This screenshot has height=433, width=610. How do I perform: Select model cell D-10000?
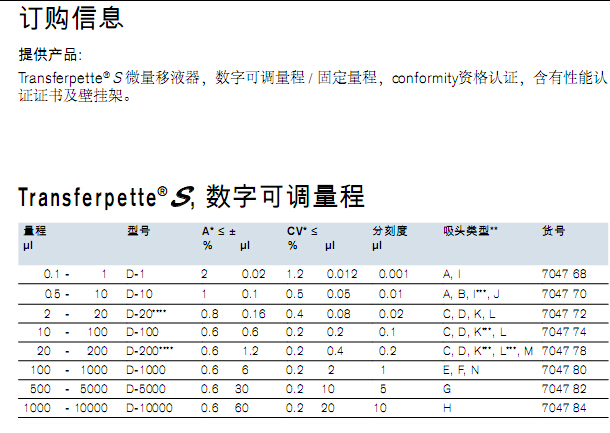pyautogui.click(x=149, y=408)
